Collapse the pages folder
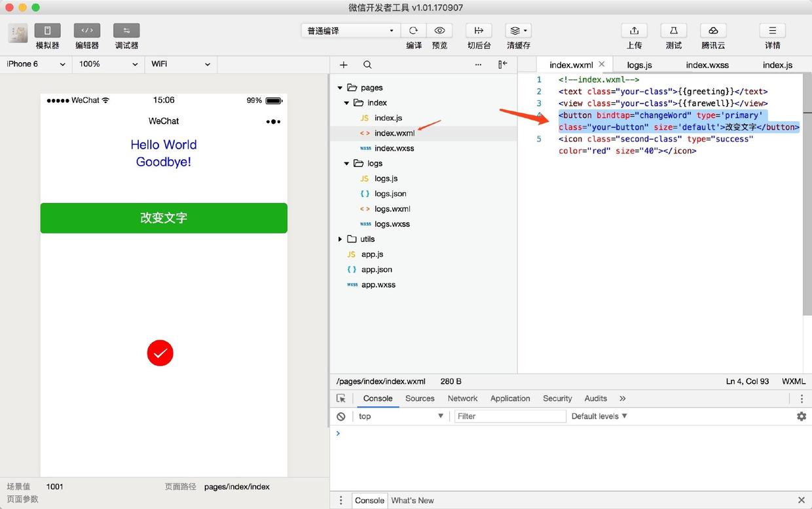 coord(340,88)
